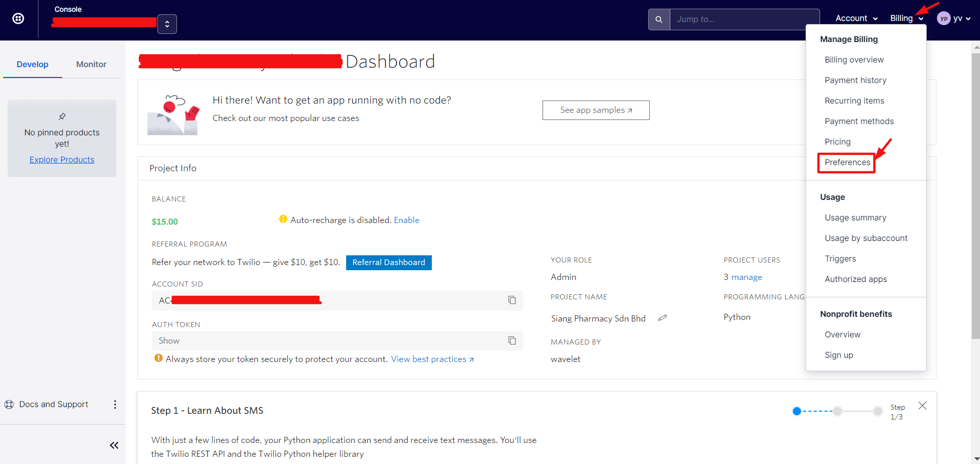
Task: Open Docs and Support
Action: (54, 405)
